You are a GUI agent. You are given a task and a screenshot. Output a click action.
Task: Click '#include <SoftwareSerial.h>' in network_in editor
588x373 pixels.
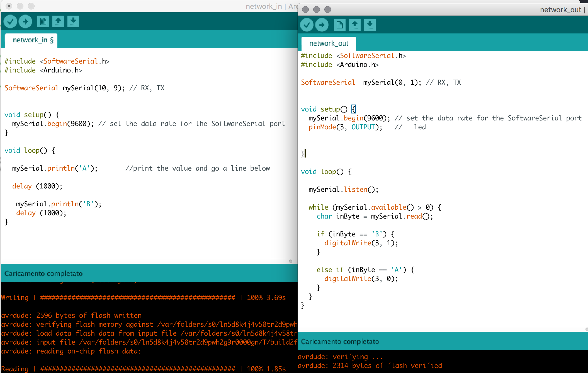57,61
